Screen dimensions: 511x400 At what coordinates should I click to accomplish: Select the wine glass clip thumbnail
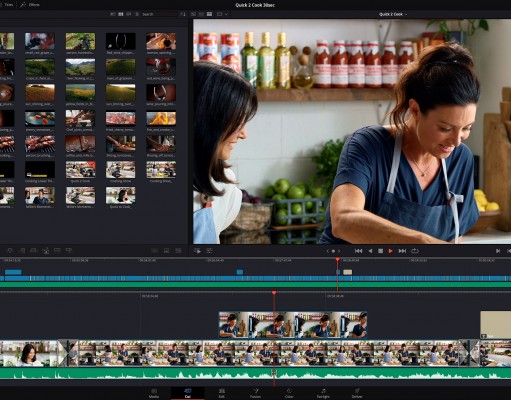pos(161,93)
